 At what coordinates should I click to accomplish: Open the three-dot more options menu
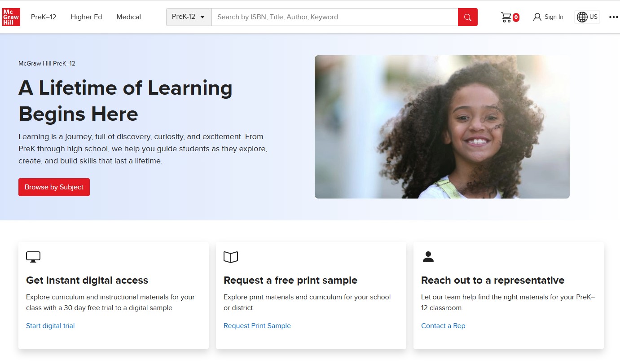[x=613, y=17]
